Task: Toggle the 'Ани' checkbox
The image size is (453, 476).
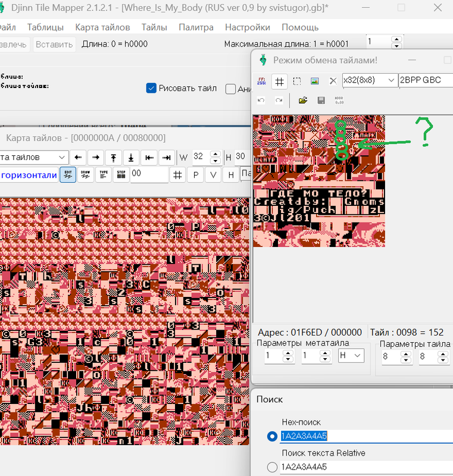Action: click(x=230, y=89)
